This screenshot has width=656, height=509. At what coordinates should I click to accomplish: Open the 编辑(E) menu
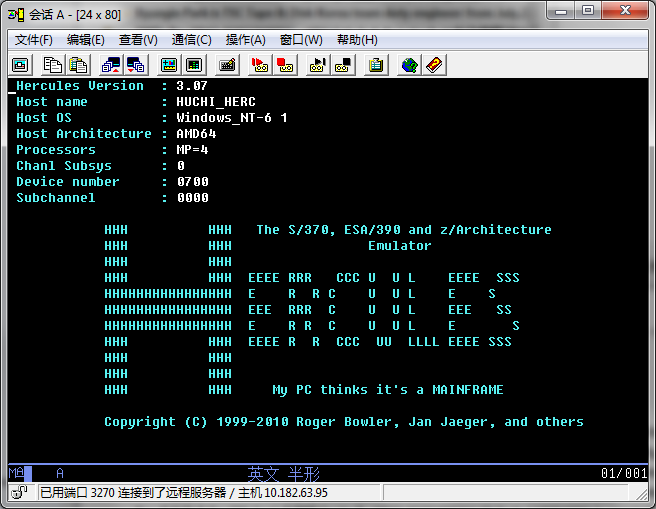[85, 40]
